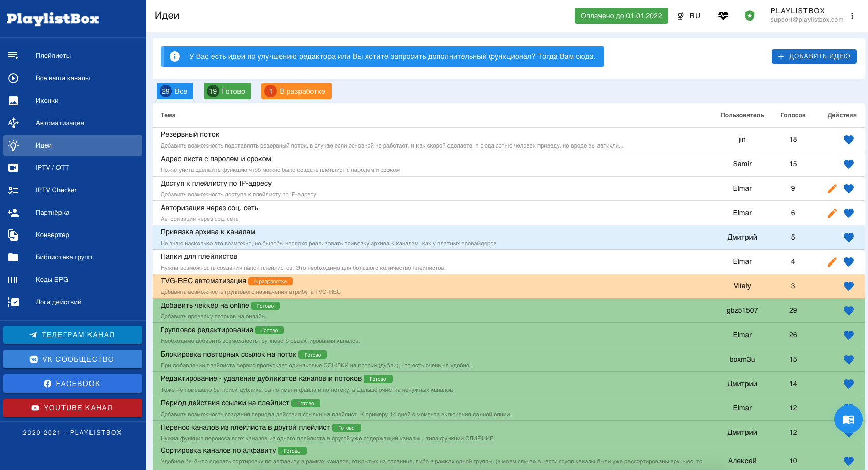Click support@playlistbox.com account email
Image resolution: width=868 pixels, height=470 pixels.
806,20
